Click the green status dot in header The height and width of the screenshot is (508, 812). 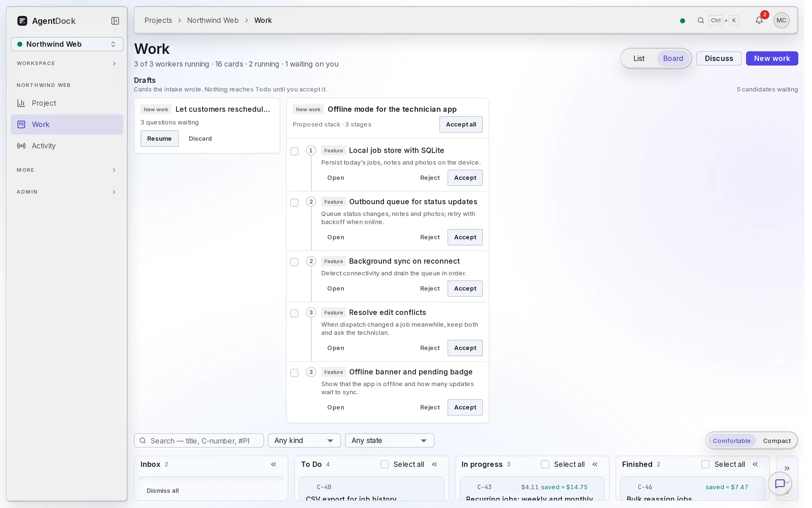coord(682,21)
